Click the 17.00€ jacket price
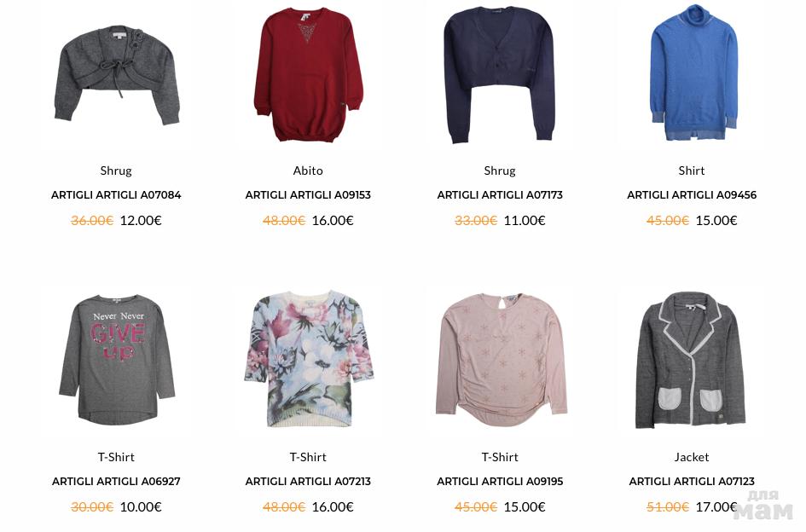The width and height of the screenshot is (806, 532). [716, 506]
